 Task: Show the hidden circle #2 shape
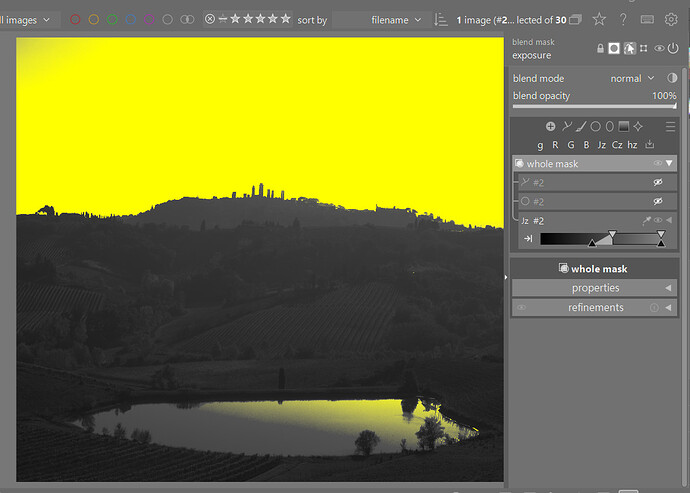(x=658, y=201)
